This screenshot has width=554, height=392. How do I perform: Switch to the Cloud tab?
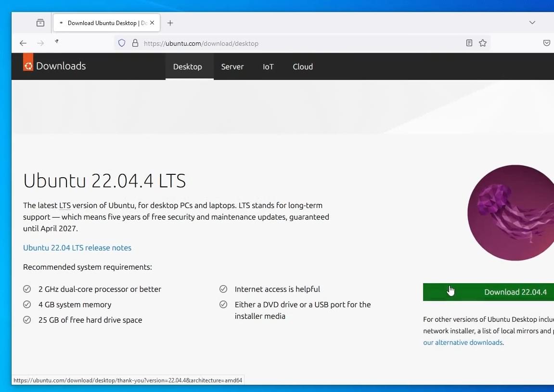[303, 66]
